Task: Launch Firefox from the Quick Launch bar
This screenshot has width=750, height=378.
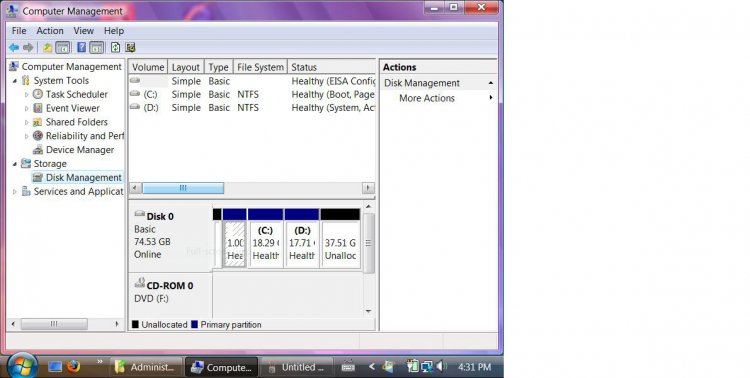Action: [73, 367]
